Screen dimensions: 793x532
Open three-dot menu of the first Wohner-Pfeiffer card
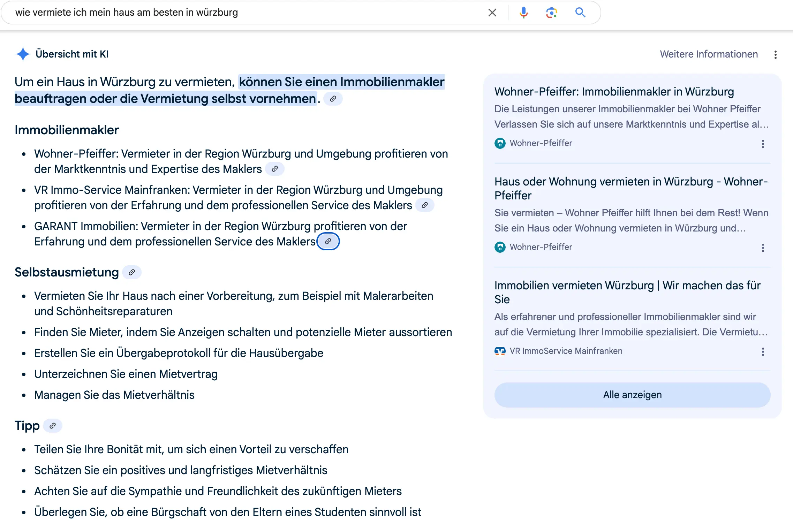[763, 144]
